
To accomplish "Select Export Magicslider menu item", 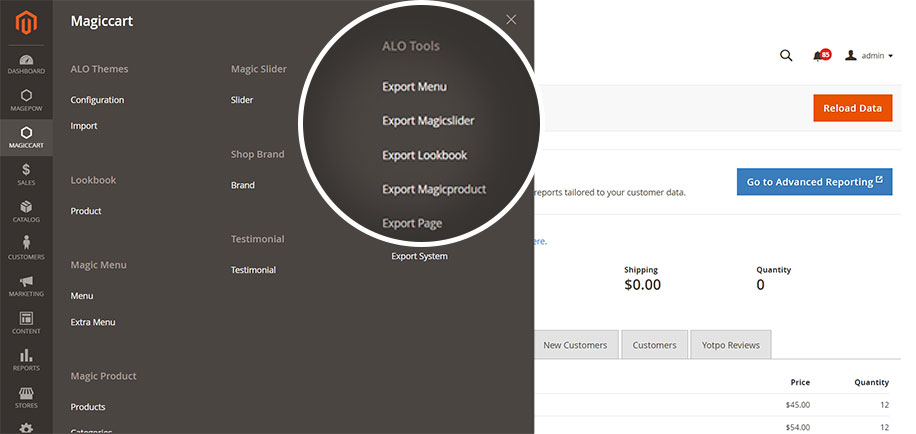I will coord(427,121).
